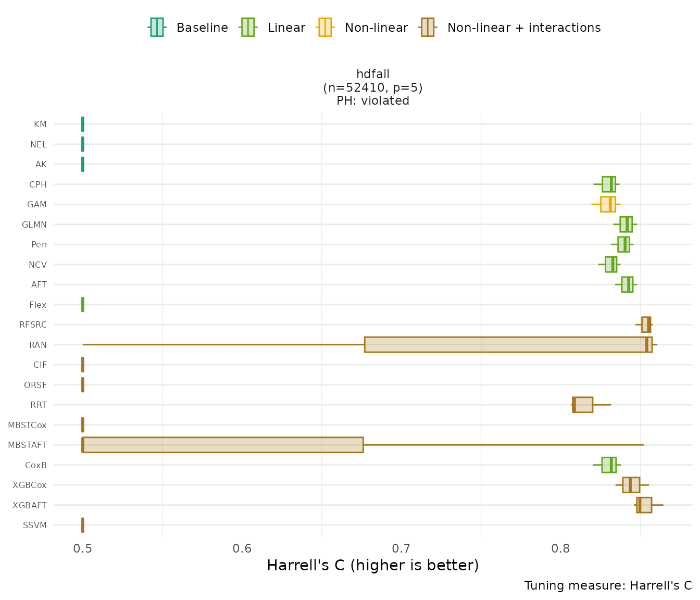Click the 0.7 x-axis tick label
Screen dimensions: 700x600
tap(402, 548)
